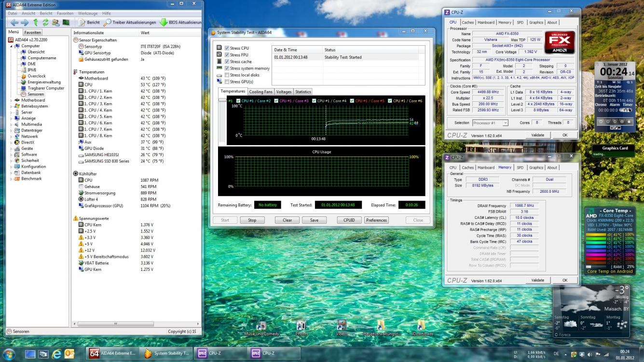Toggle CPU #1 / Core #4 graph checkbox

[x=315, y=101]
